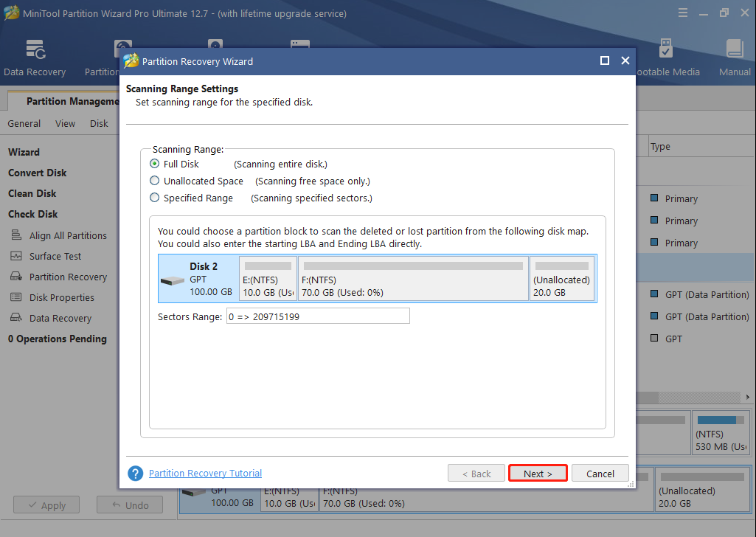
Task: Select the Unallocated Space scanning option
Action: pos(154,181)
